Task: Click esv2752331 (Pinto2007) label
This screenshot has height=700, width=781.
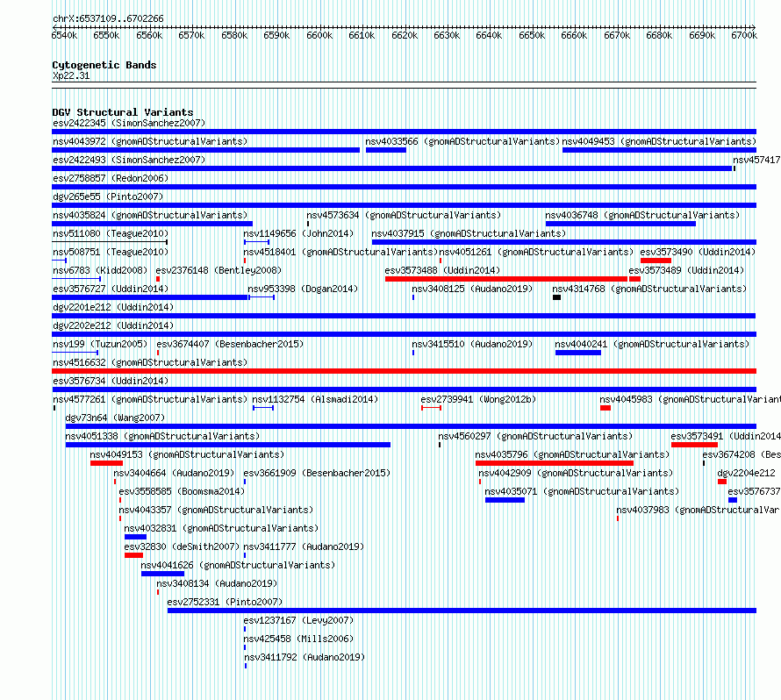Action: [x=225, y=602]
